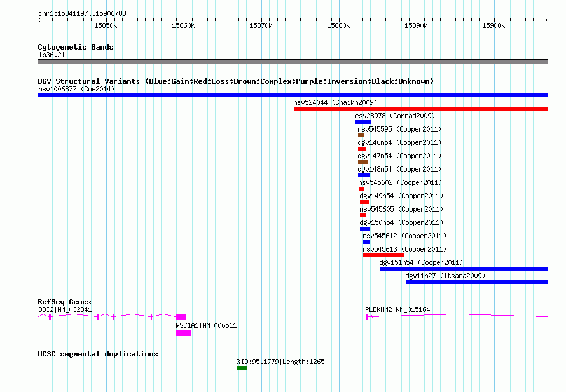Click the 15900k ruler tick label

coord(494,25)
